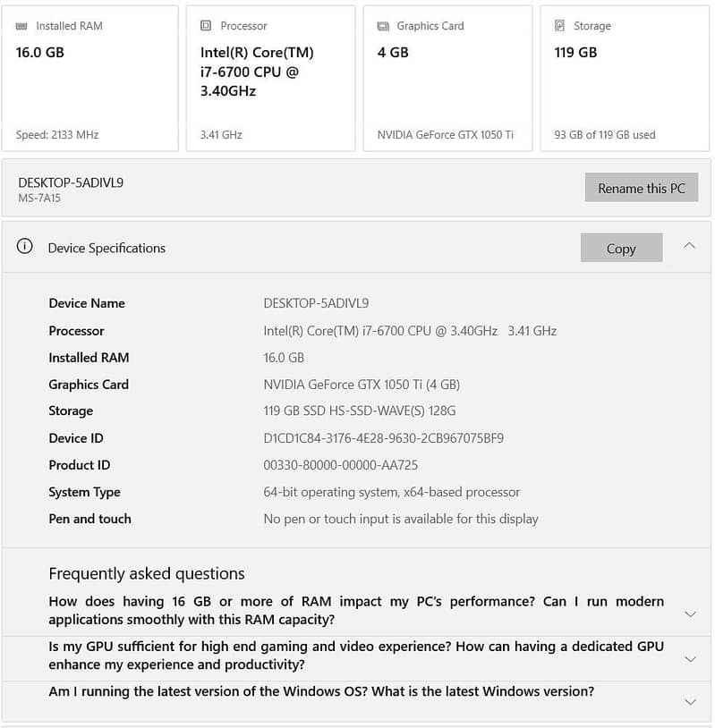Viewport: 715px width, 728px height.
Task: Copy the device specifications
Action: tap(621, 249)
